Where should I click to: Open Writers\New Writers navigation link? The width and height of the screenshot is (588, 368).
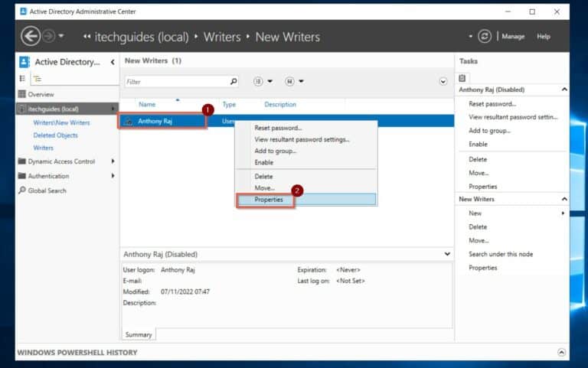tap(61, 122)
